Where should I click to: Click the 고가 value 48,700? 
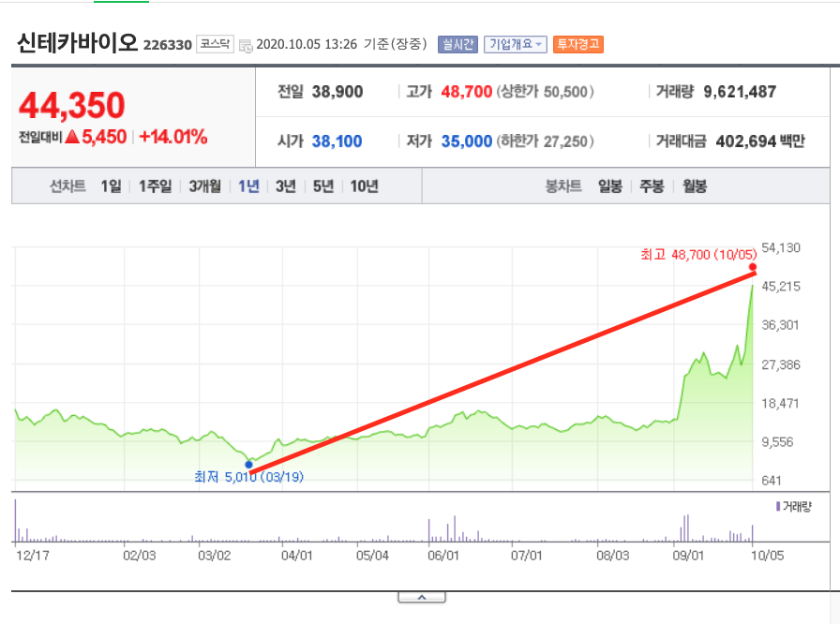(467, 92)
